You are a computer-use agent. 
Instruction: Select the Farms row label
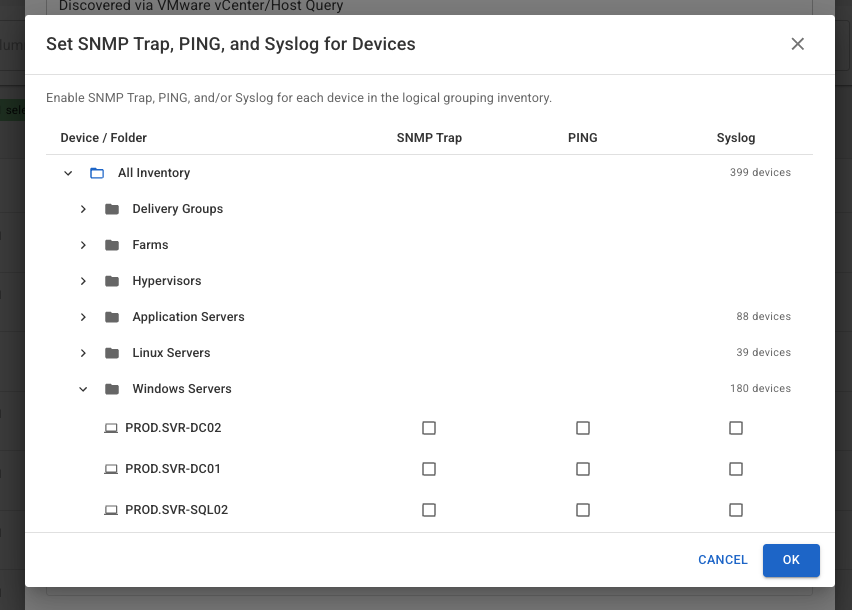pos(151,245)
